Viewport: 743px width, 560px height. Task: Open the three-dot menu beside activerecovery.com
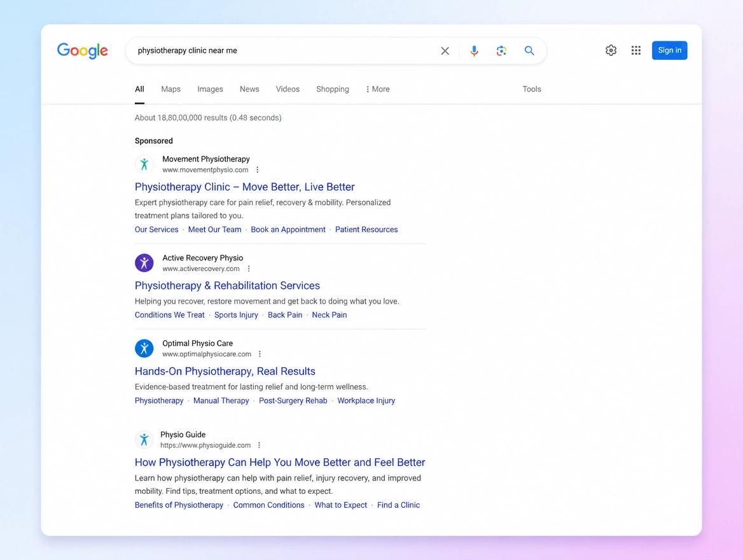point(249,269)
